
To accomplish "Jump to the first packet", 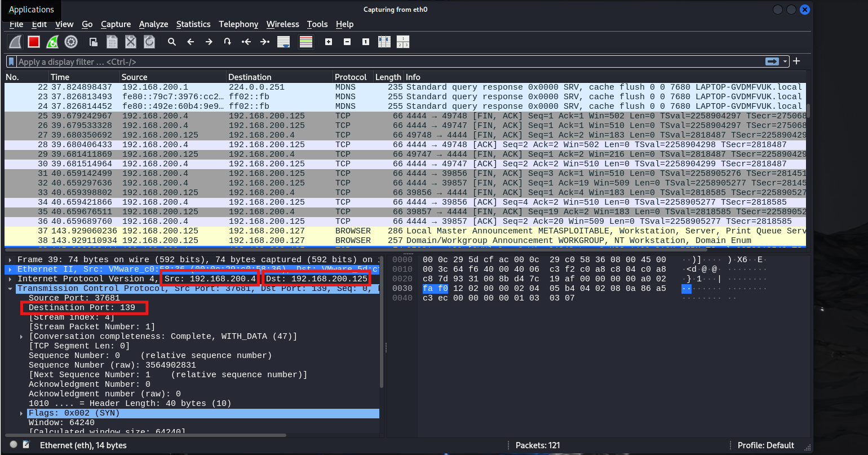I will (246, 42).
